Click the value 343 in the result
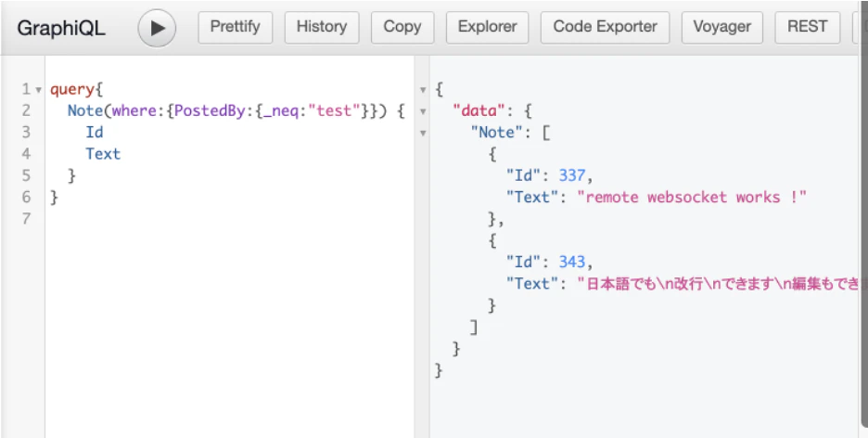Screen dimensions: 868x438 pyautogui.click(x=572, y=262)
